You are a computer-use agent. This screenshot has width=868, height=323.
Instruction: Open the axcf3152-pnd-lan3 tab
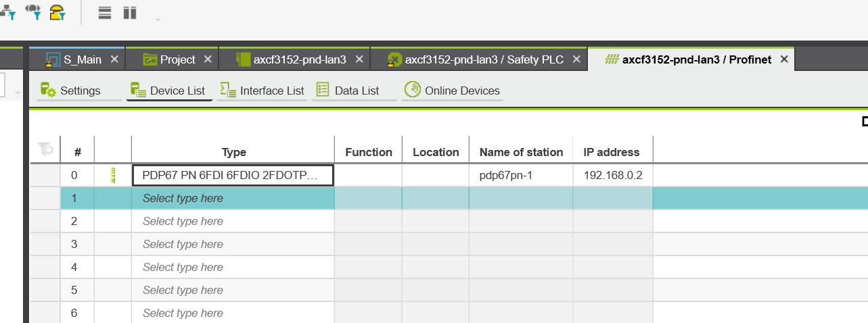click(x=300, y=59)
